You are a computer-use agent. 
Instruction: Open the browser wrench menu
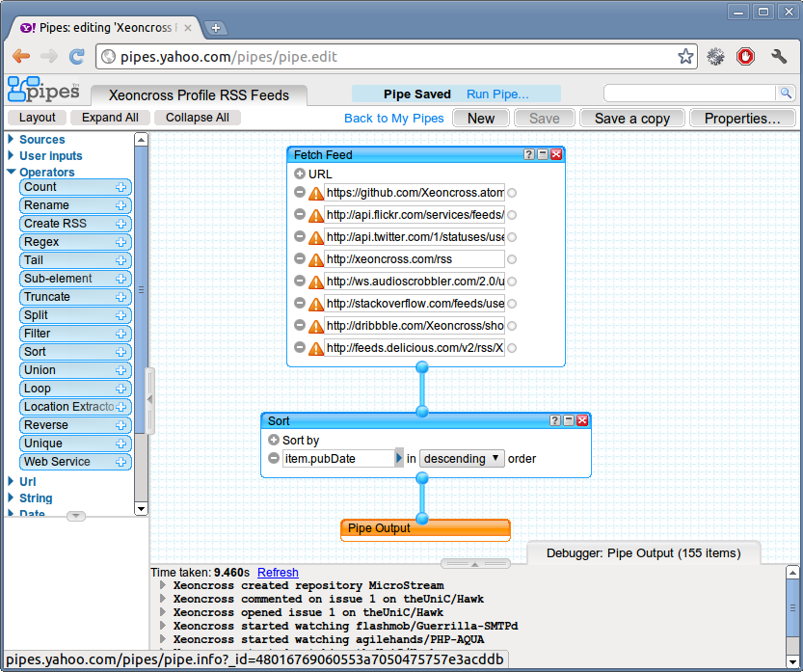tap(779, 56)
